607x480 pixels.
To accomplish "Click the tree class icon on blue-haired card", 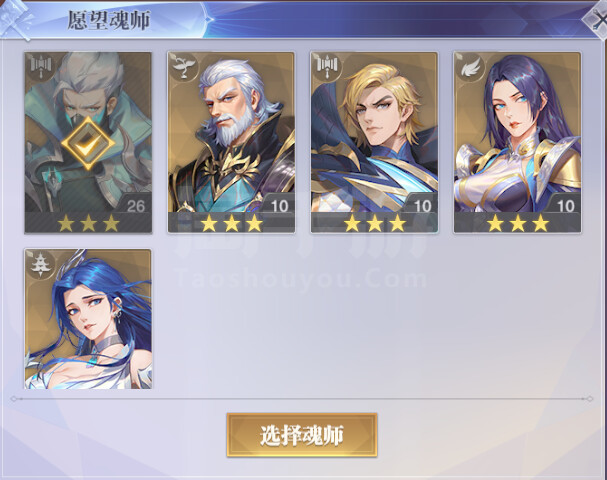I will click(41, 263).
